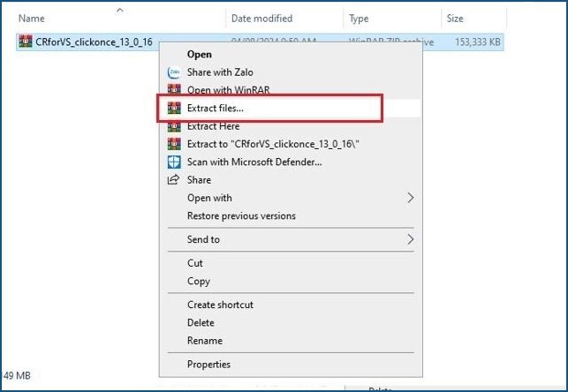Extract to "CRforVS_clickonce_13_0_16\" folder

pyautogui.click(x=290, y=144)
